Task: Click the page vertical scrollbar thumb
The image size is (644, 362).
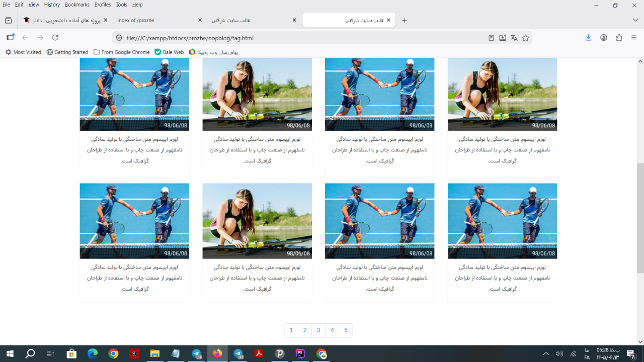Action: point(640,218)
